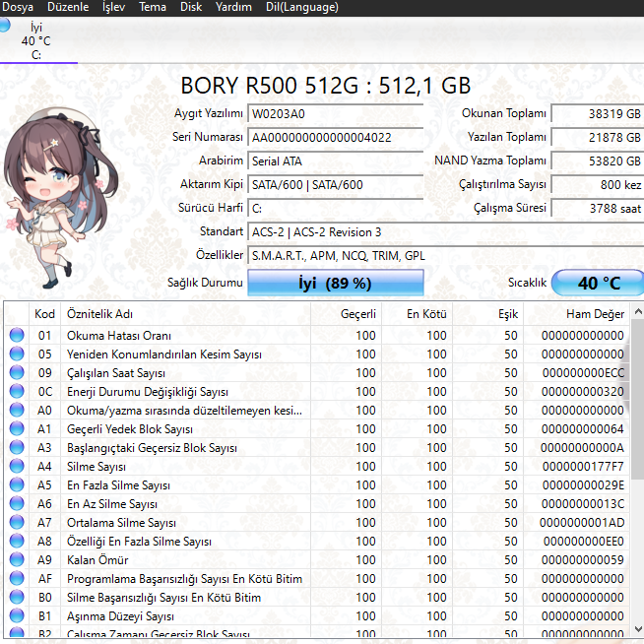Click the Standart field ACS-2 Revision 3
The height and width of the screenshot is (644, 644).
[x=446, y=232]
